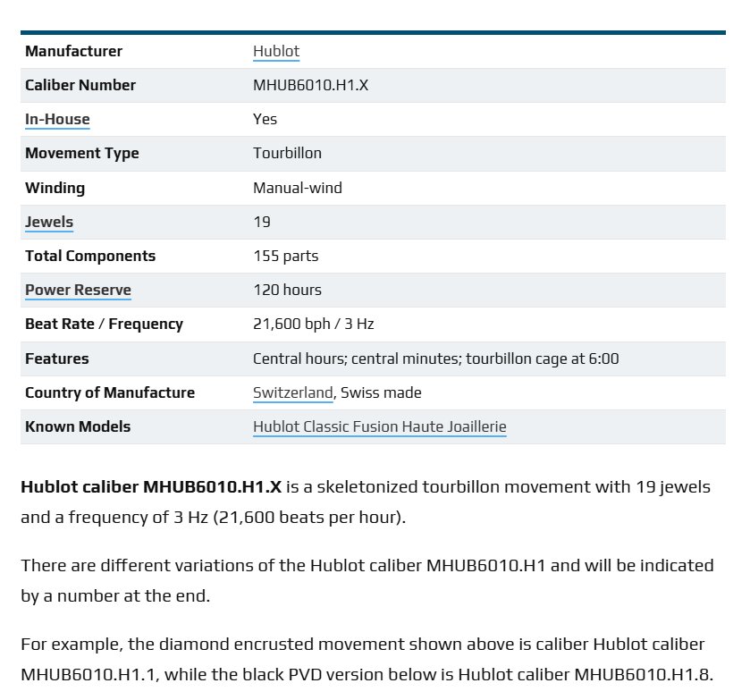Select the 'MHUB6010.H1.X' caliber number cell

(310, 85)
